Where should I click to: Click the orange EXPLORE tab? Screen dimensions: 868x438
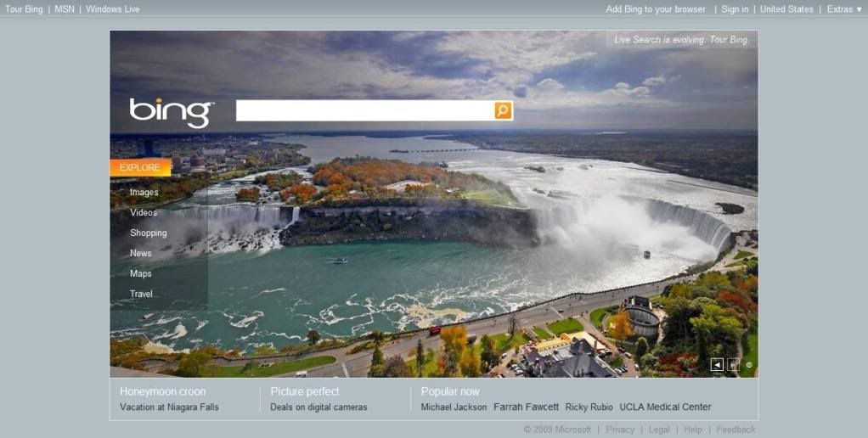(140, 167)
